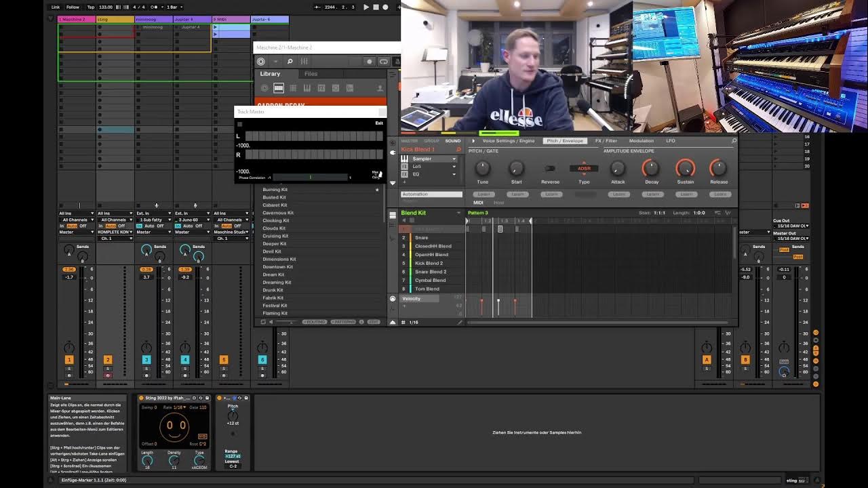Select Snare Blend 2 sound in Blend Kit
This screenshot has height=488, width=868.
click(431, 272)
